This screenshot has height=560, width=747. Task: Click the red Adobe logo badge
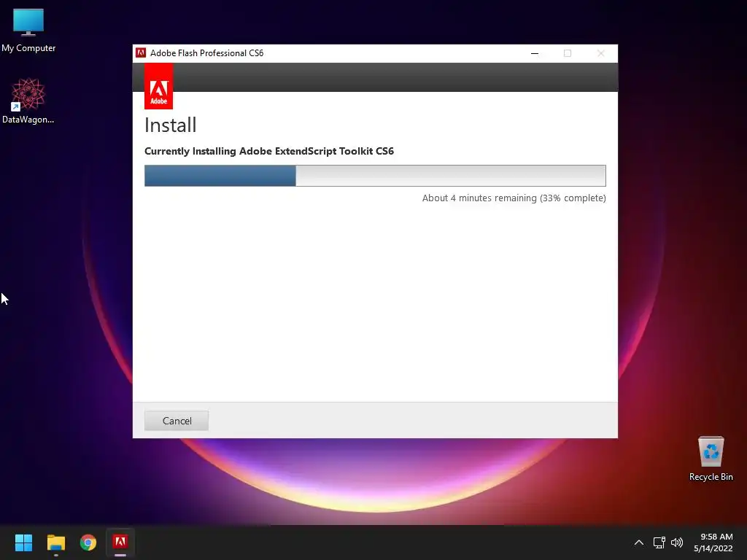[158, 86]
